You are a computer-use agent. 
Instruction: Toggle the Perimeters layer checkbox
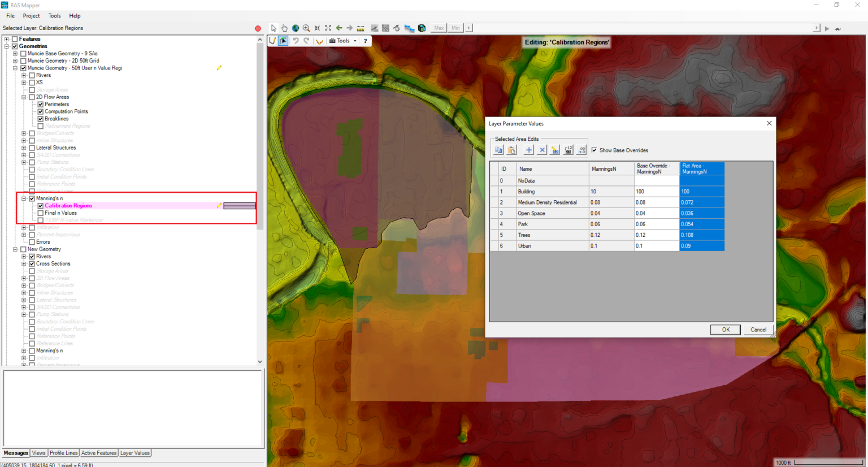pos(41,104)
